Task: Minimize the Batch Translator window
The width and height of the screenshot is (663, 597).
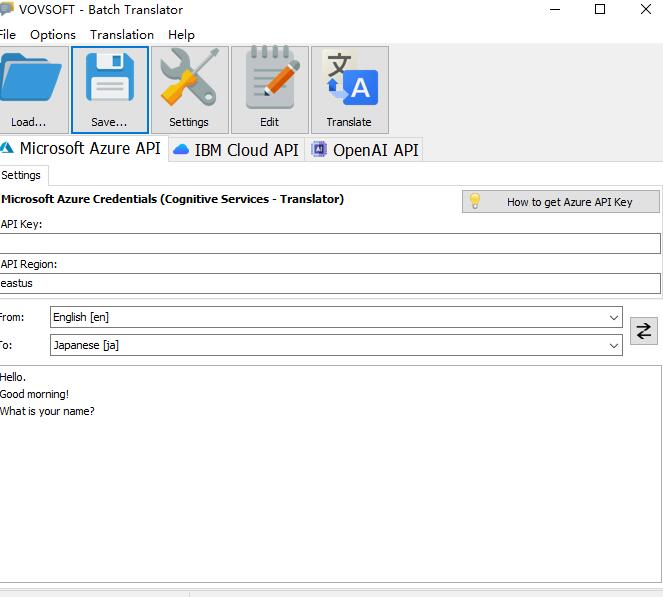Action: coord(555,9)
